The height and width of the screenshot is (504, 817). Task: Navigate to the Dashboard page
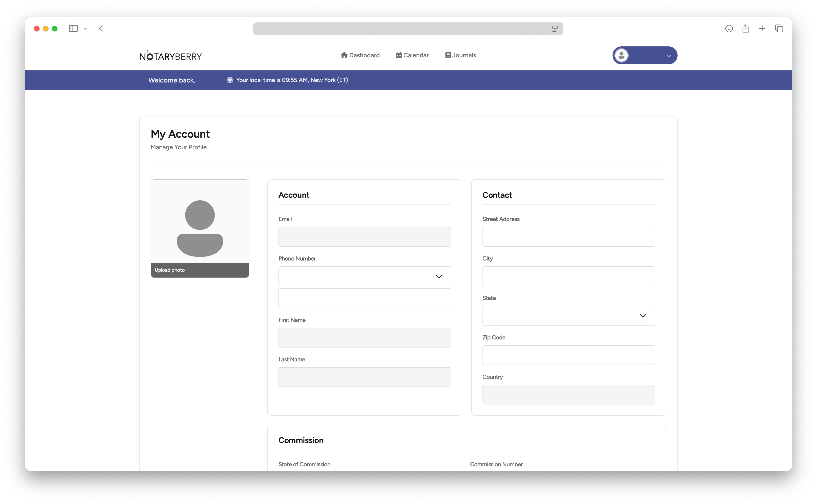pyautogui.click(x=364, y=55)
